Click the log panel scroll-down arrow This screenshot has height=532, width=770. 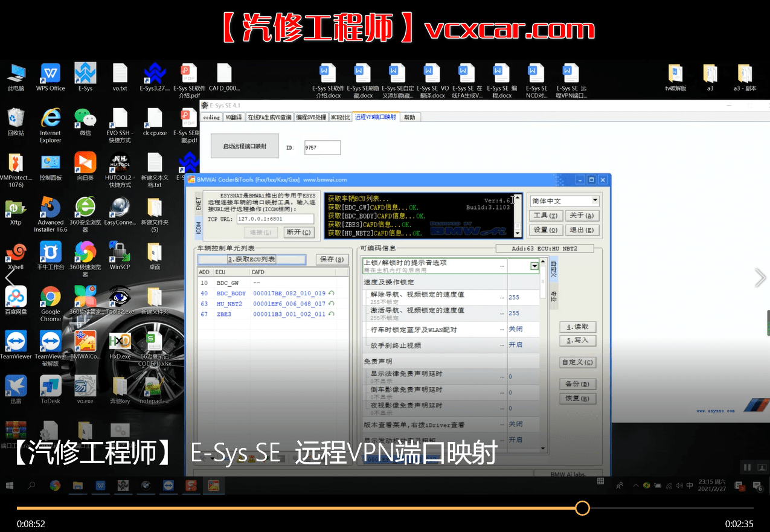pyautogui.click(x=517, y=233)
